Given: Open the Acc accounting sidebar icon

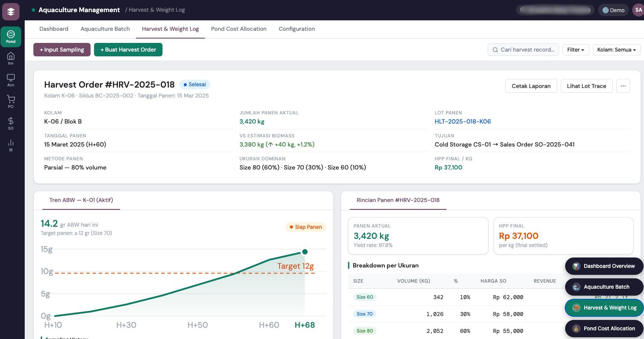Looking at the screenshot, I should tap(11, 80).
